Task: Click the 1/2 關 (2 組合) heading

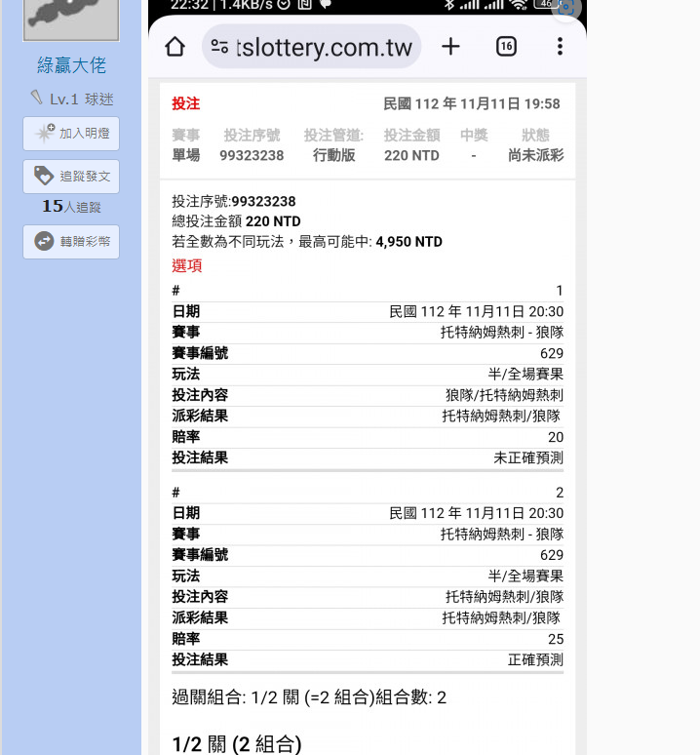Action: tap(237, 744)
